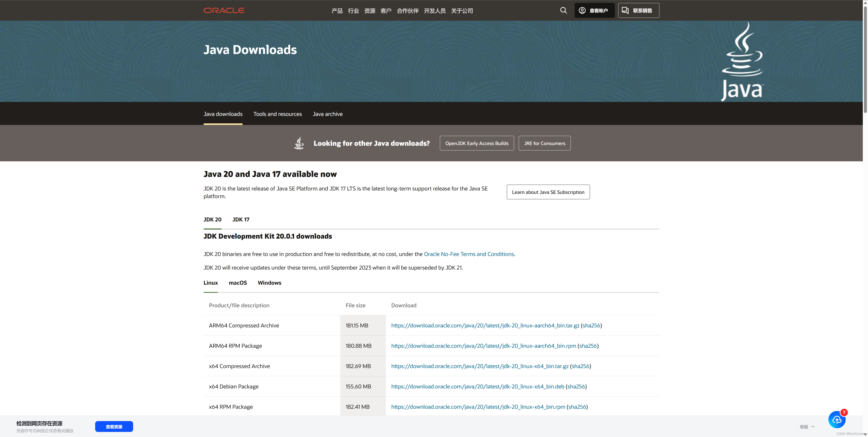Click the File size column header
The height and width of the screenshot is (437, 868).
[x=356, y=305]
